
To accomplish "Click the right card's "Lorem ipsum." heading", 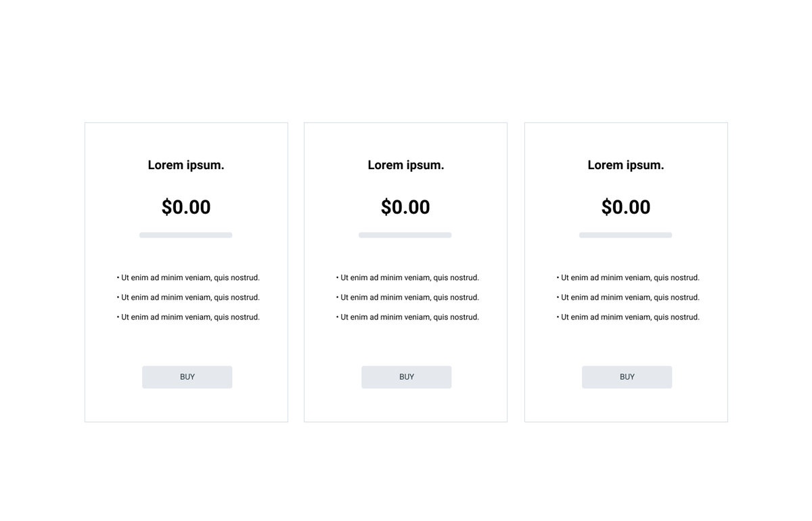I will [x=626, y=165].
